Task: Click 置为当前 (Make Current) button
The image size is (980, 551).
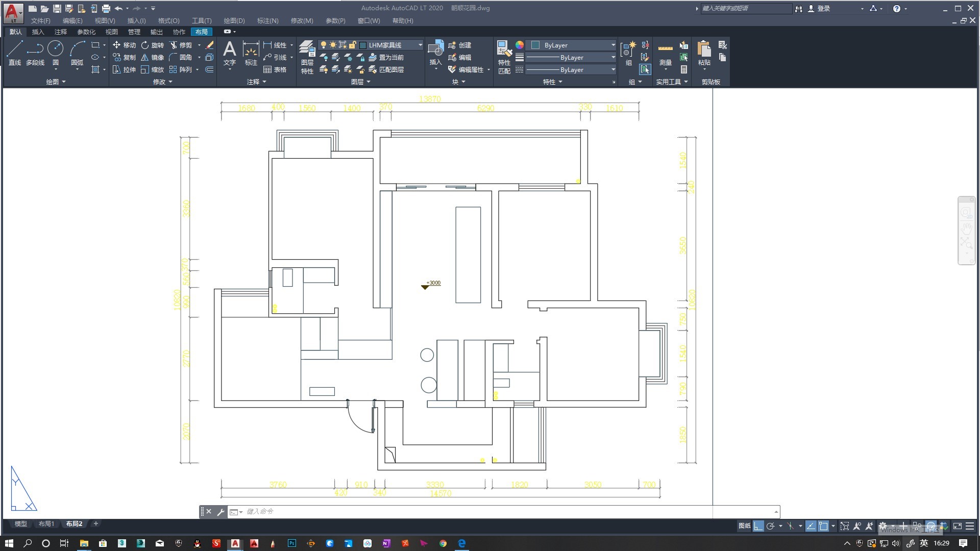Action: pos(386,57)
